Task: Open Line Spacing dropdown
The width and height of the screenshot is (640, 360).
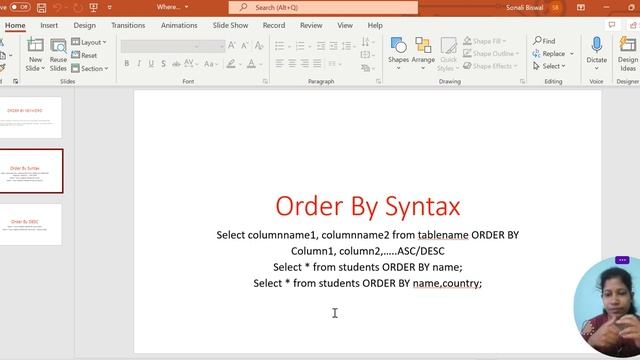Action: (348, 46)
